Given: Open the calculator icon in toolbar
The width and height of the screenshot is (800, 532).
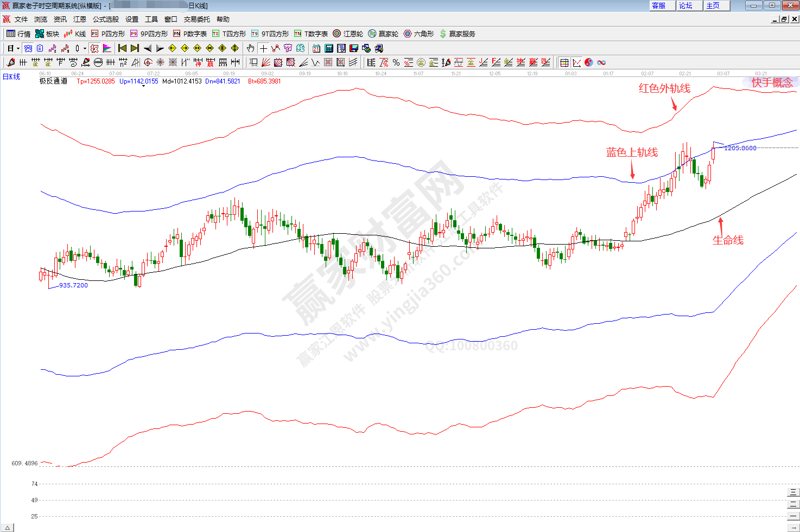Looking at the screenshot, I should (x=328, y=48).
